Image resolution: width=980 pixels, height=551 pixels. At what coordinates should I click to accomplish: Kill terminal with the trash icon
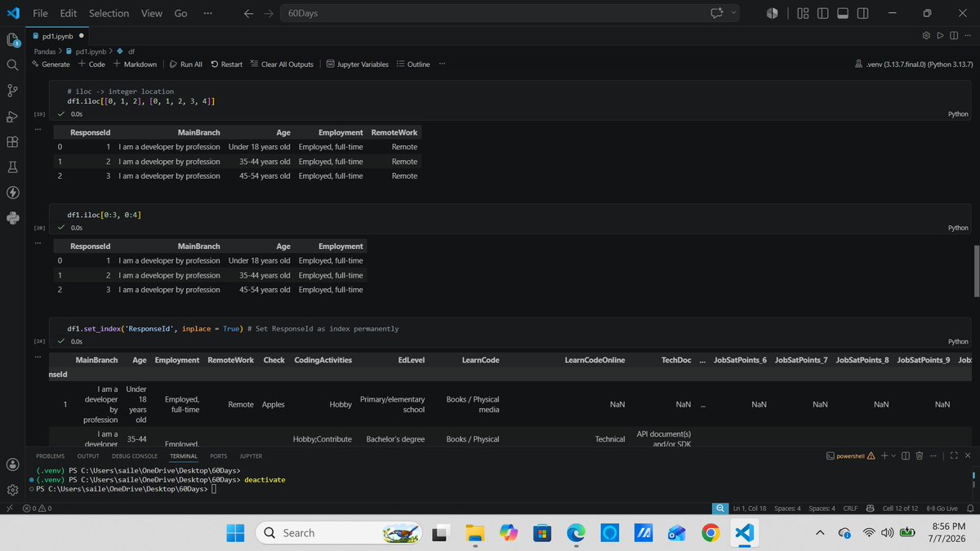920,455
